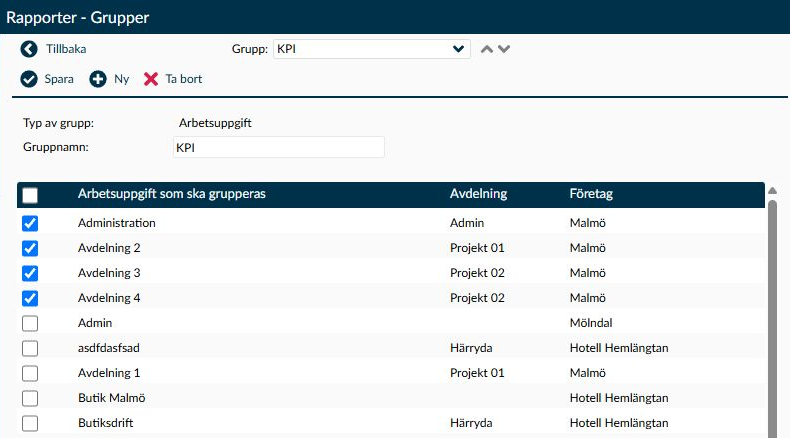Screen dimensions: 790x438
Task: Go to next group with down chevron
Action: [x=504, y=49]
